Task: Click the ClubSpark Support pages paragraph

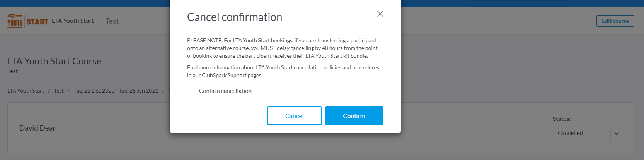Action: point(283,71)
